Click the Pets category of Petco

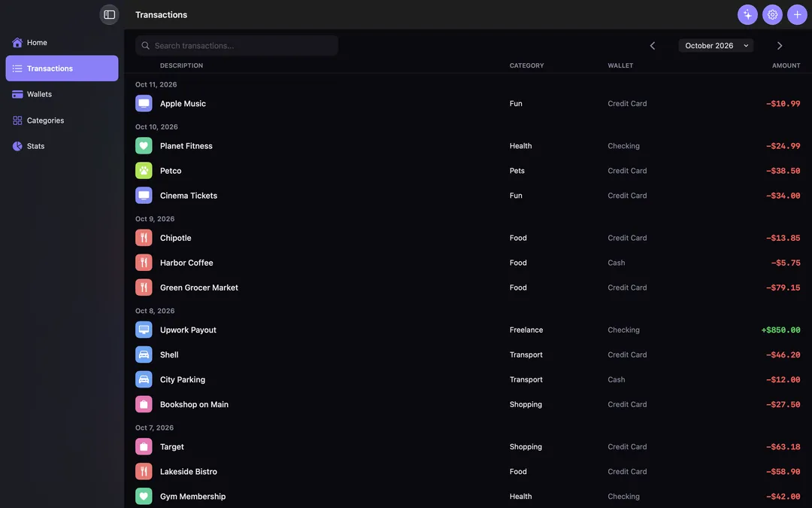pos(517,171)
